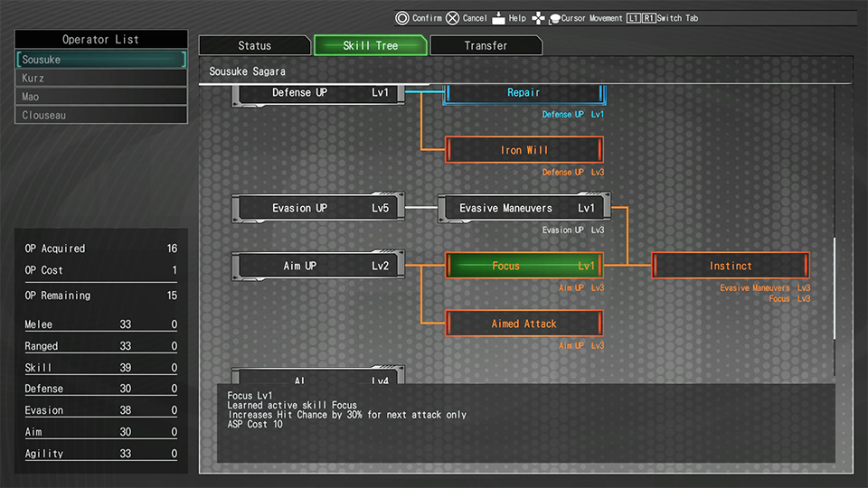Select the Skill Tree tab
The image size is (868, 488).
[x=370, y=45]
